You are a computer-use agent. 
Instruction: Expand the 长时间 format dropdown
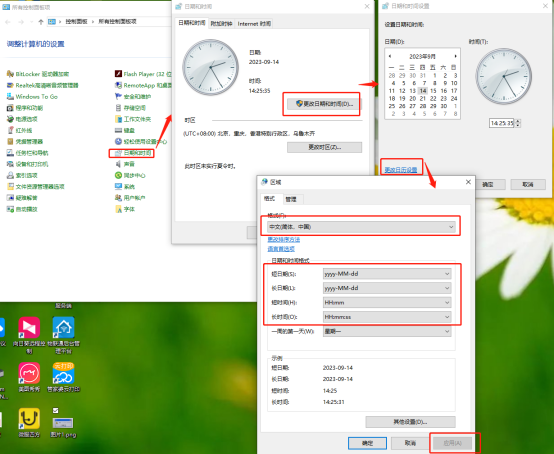pyautogui.click(x=387, y=317)
